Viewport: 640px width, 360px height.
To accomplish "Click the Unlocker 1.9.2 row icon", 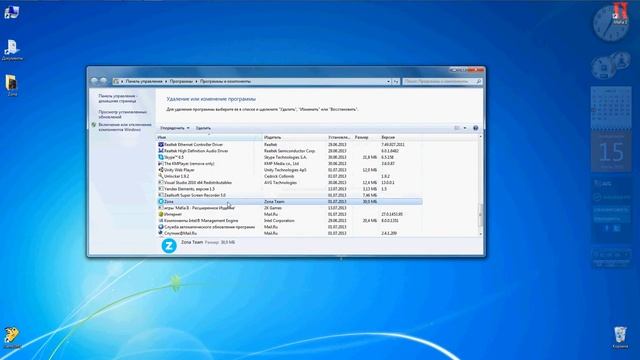I will 160,176.
